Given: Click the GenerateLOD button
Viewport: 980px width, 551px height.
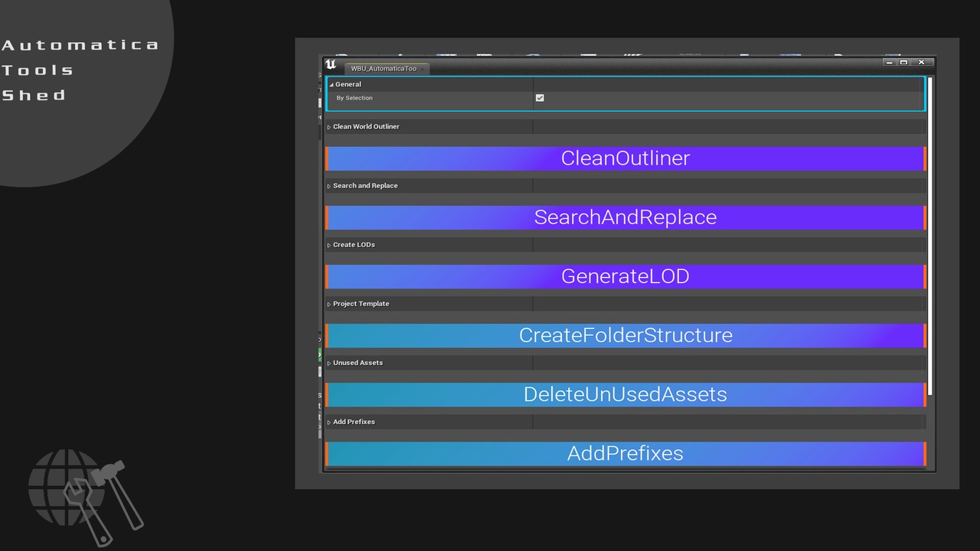Looking at the screenshot, I should pos(626,276).
